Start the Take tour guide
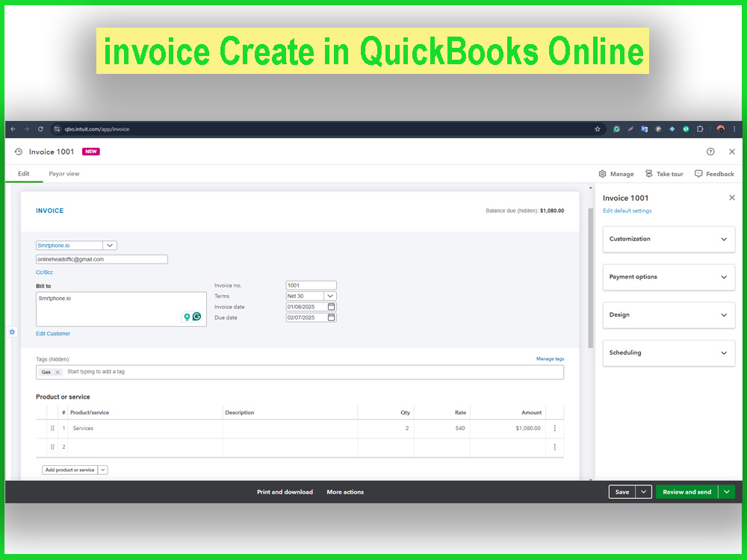747x560 pixels. click(x=664, y=174)
